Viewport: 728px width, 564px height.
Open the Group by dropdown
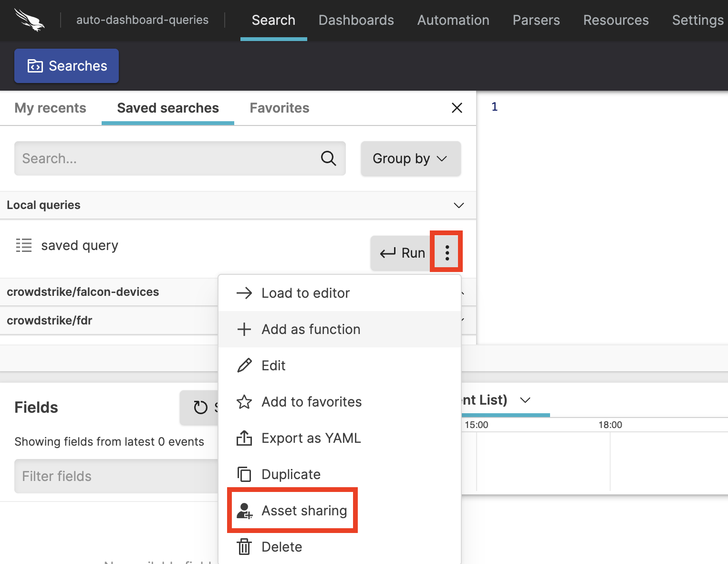tap(410, 158)
